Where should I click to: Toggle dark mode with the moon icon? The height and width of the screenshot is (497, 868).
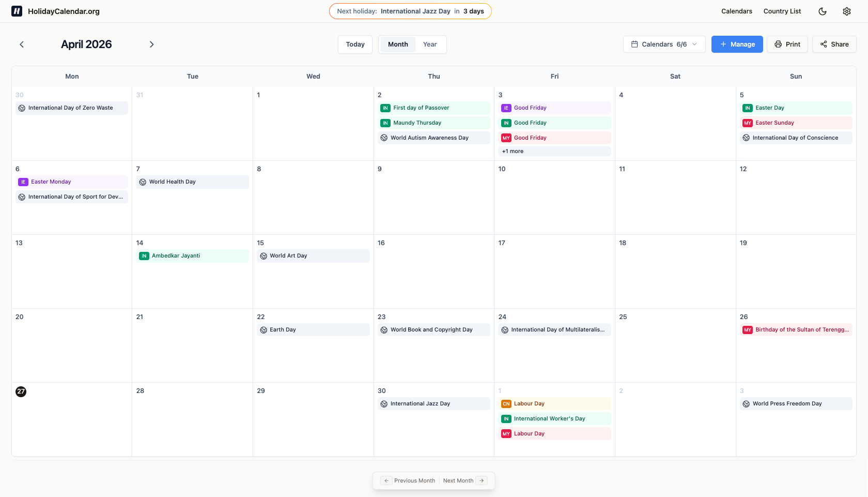pos(823,11)
